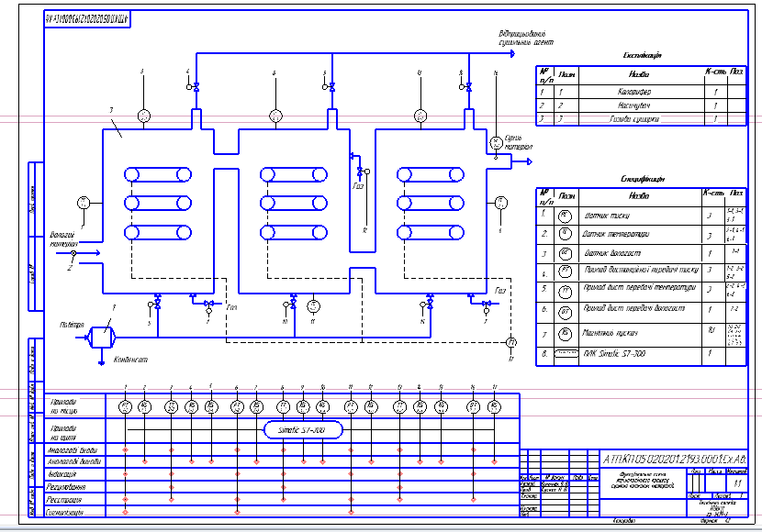Click the exhausted drying agent label near the top arrow

[x=526, y=38]
